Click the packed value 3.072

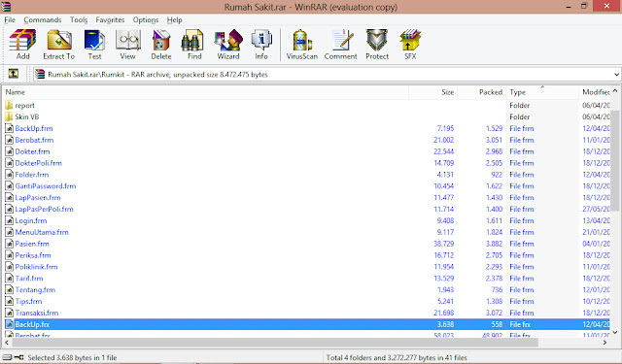pyautogui.click(x=495, y=313)
